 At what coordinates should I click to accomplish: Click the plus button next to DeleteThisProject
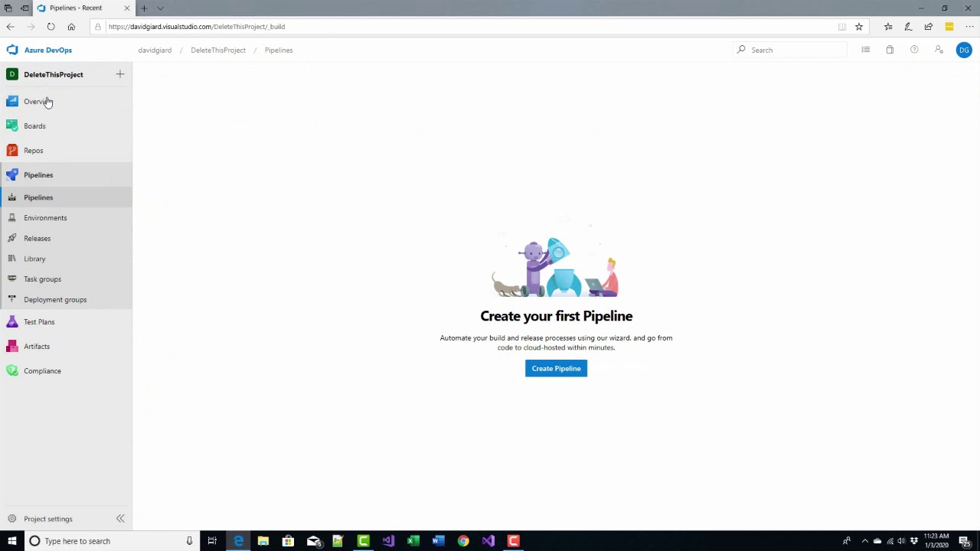[x=119, y=74]
